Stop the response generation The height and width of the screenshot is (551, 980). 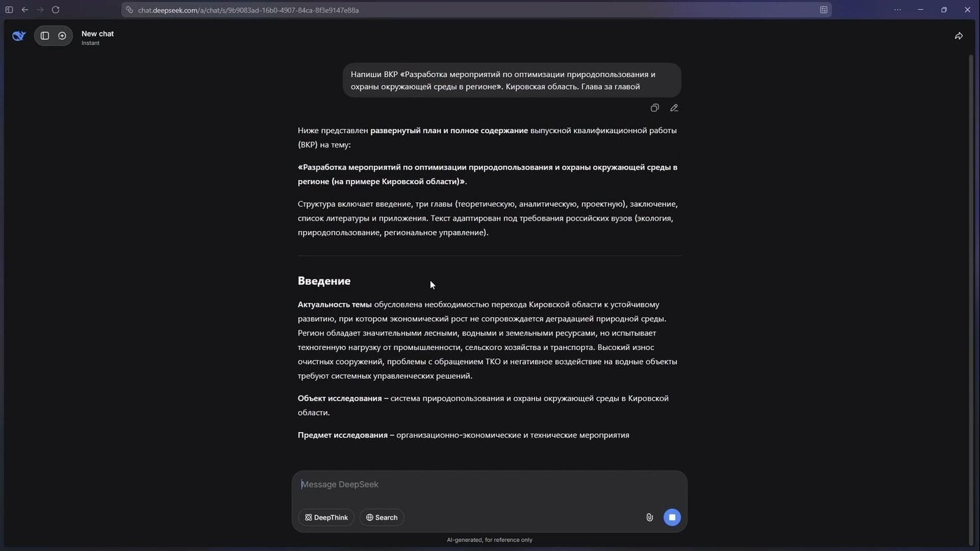(672, 517)
